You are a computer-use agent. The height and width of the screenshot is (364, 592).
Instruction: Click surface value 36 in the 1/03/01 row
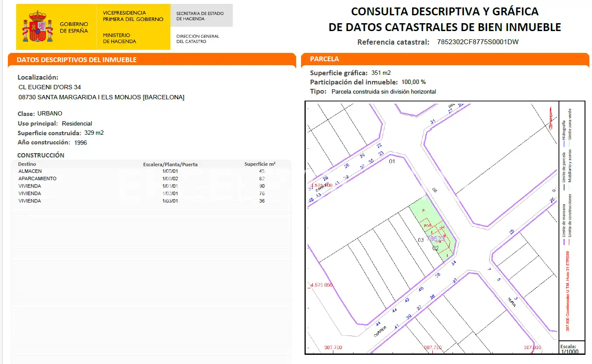[262, 201]
